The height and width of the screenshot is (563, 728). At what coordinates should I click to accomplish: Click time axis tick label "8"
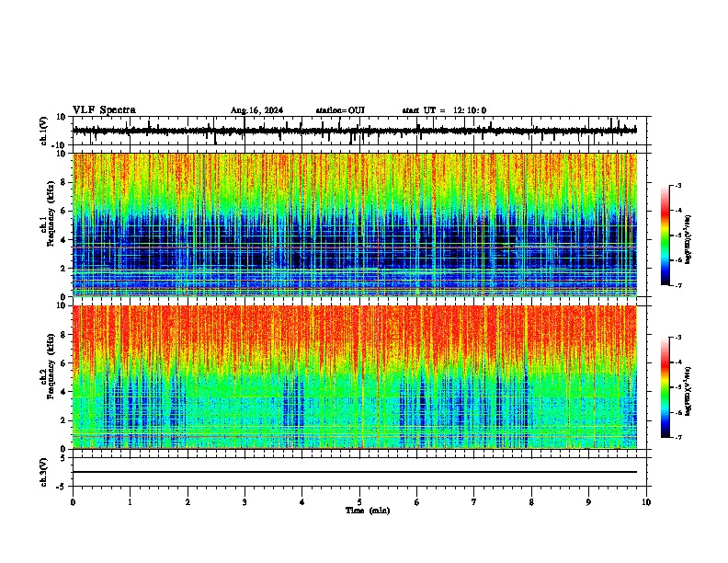[531, 502]
